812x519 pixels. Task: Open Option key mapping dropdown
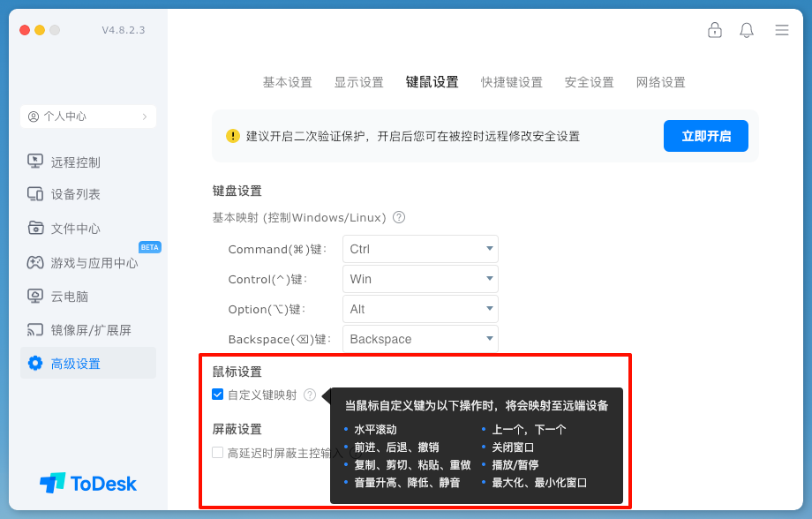click(420, 309)
